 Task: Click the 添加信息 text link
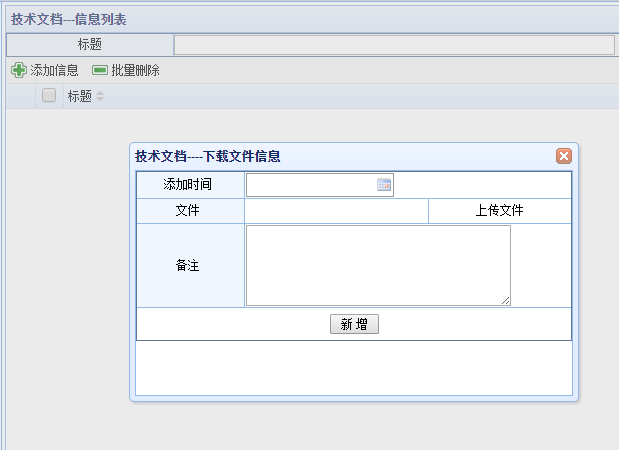[x=54, y=70]
